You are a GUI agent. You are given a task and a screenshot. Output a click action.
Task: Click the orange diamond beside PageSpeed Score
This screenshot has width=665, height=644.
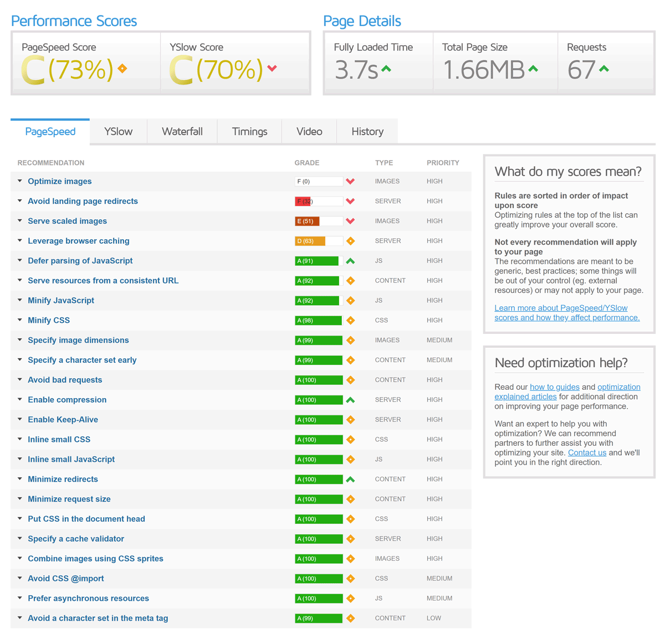122,69
